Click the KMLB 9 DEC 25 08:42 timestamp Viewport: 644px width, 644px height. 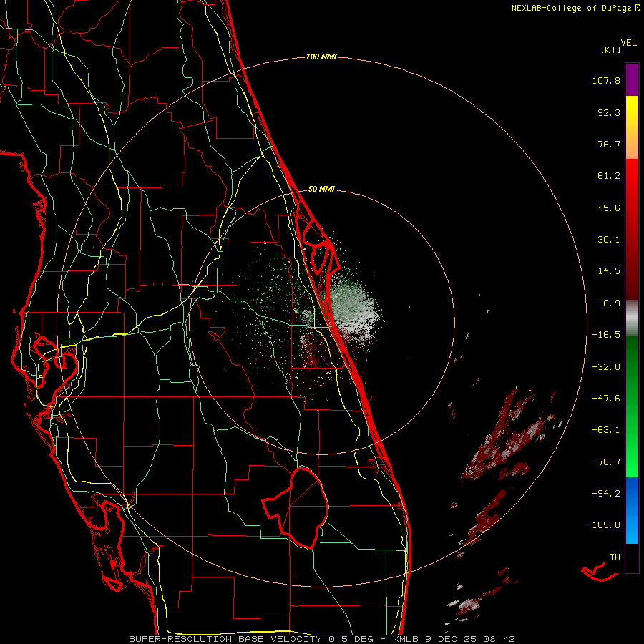pos(454,639)
